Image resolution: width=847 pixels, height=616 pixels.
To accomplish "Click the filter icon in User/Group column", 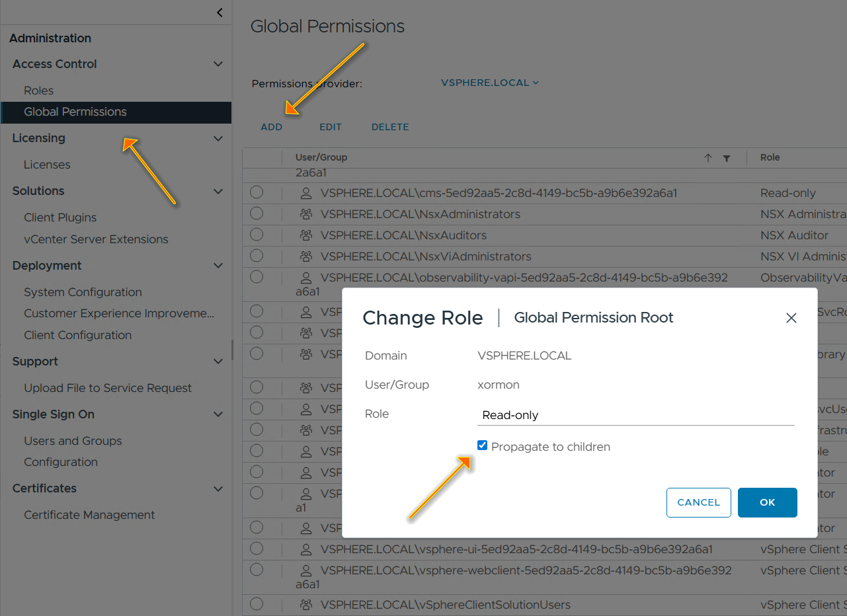I will (727, 158).
